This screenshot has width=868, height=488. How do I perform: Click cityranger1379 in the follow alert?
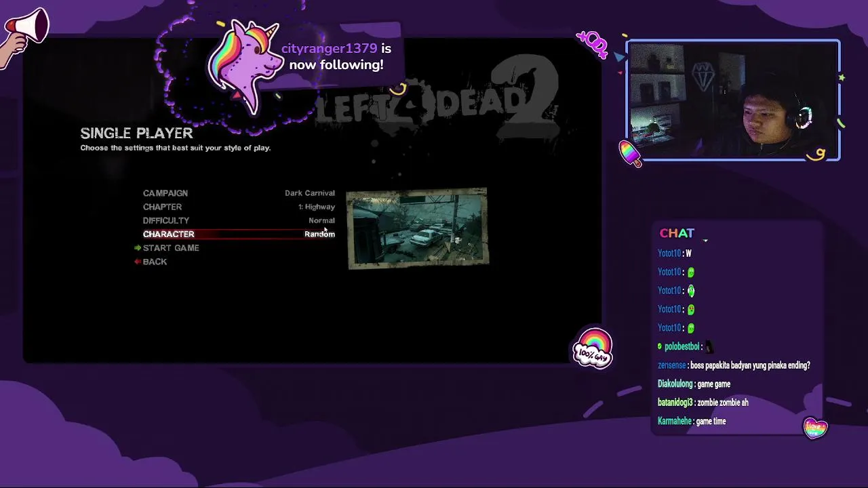329,49
